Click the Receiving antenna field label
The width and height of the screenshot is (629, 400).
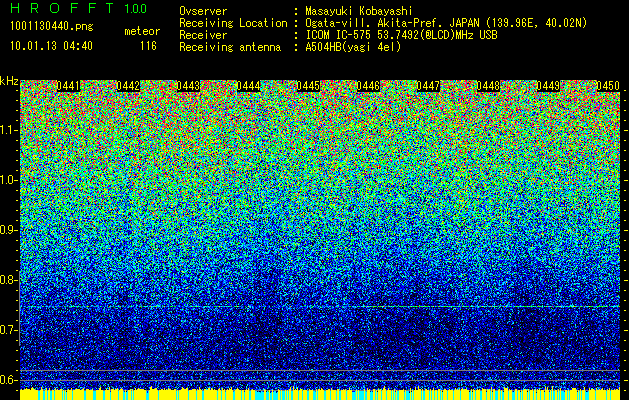click(x=230, y=47)
